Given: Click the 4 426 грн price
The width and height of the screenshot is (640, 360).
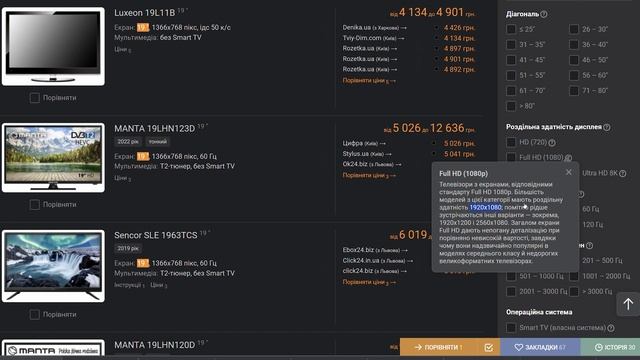Looking at the screenshot, I should click(459, 28).
